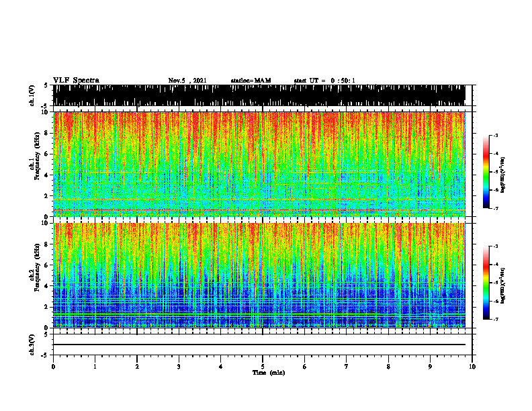Click the time axis tick label "3"

tap(179, 367)
